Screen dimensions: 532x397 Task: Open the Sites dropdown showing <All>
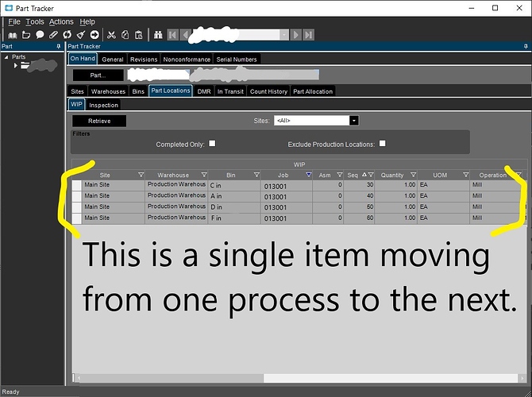click(x=354, y=121)
